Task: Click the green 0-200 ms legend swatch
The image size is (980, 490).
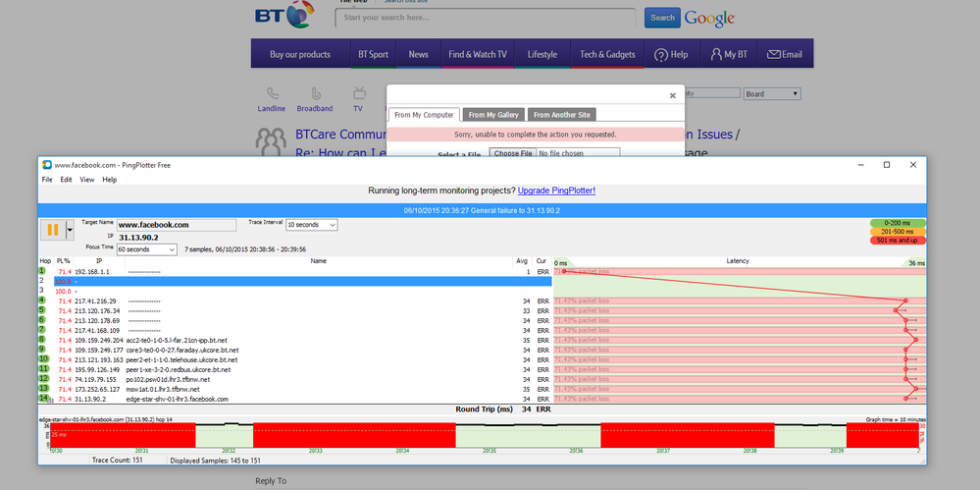Action: click(x=898, y=224)
